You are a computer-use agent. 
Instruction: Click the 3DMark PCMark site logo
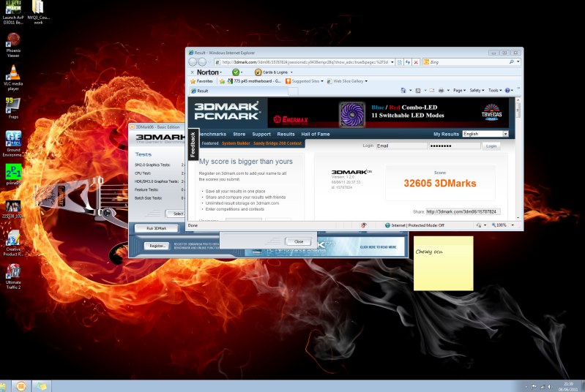click(227, 111)
